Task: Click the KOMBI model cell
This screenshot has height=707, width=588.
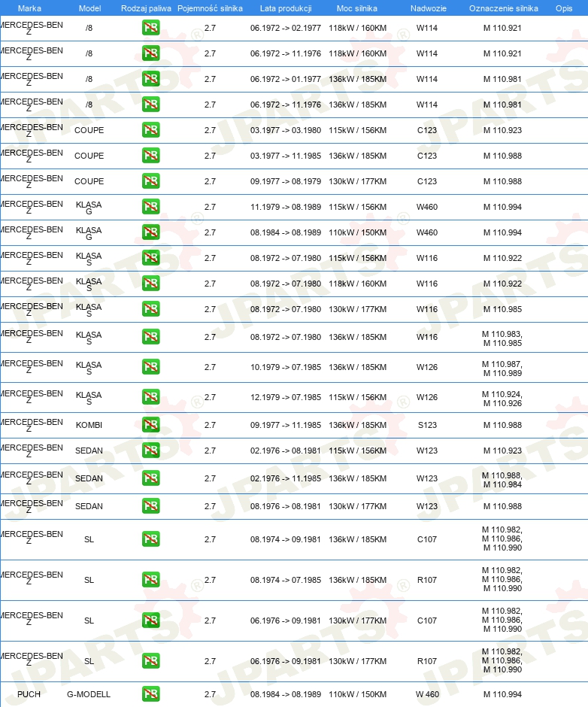Action: tap(89, 425)
